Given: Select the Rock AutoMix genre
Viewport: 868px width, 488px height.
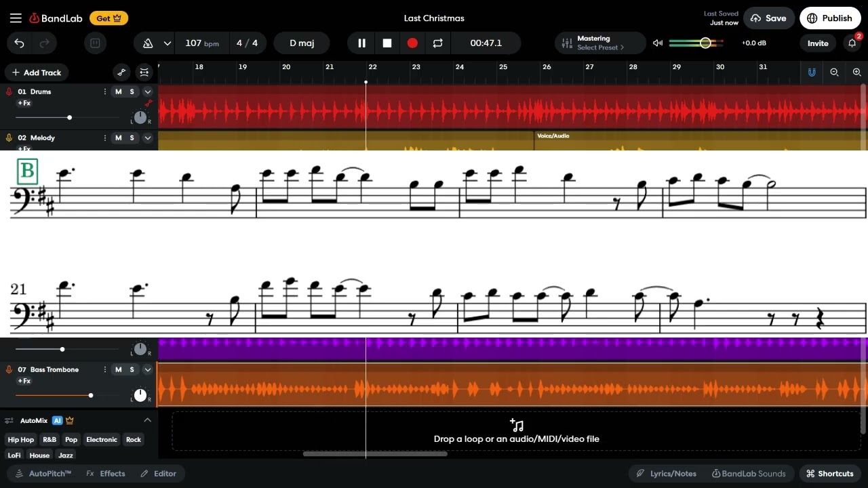Looking at the screenshot, I should coord(134,440).
